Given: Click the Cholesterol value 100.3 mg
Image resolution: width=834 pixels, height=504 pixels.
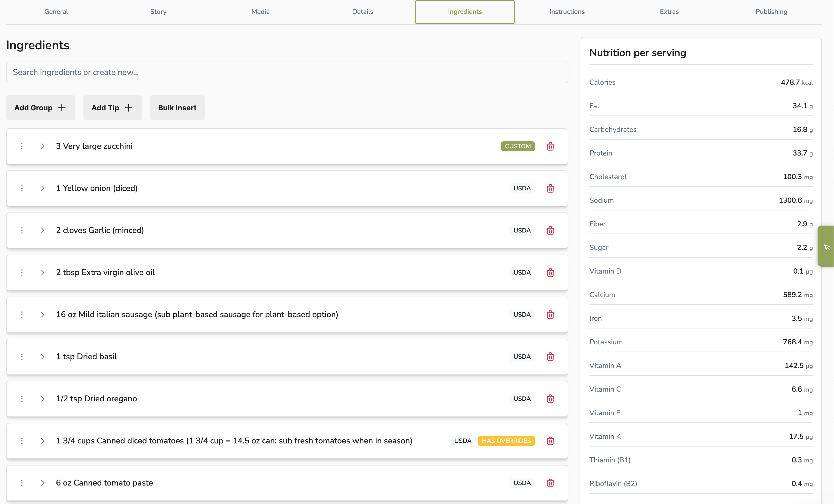Looking at the screenshot, I should pos(798,177).
